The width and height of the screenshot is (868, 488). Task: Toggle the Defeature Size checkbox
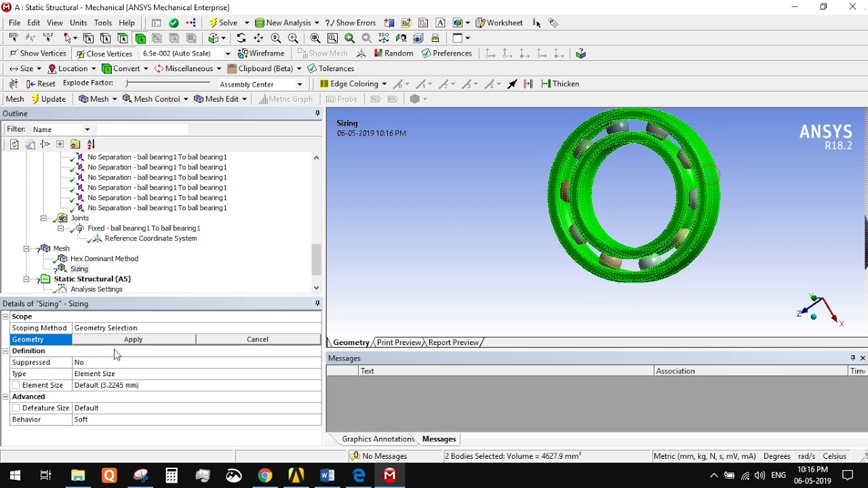pyautogui.click(x=16, y=408)
